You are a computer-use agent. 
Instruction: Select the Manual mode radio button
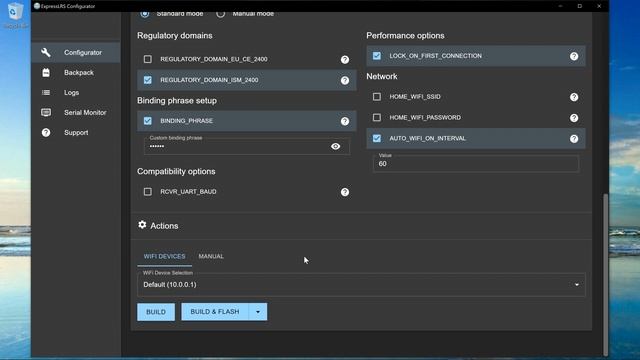pyautogui.click(x=220, y=14)
